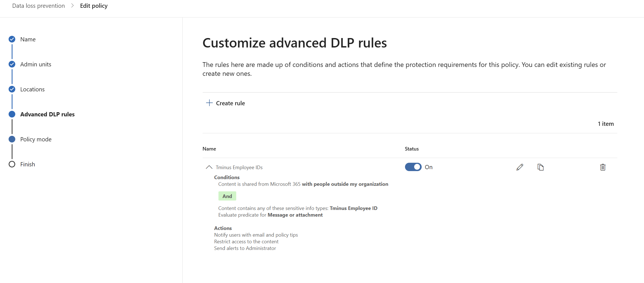The height and width of the screenshot is (283, 644).
Task: Edit the Tminus Employee IDs rule
Action: click(520, 167)
